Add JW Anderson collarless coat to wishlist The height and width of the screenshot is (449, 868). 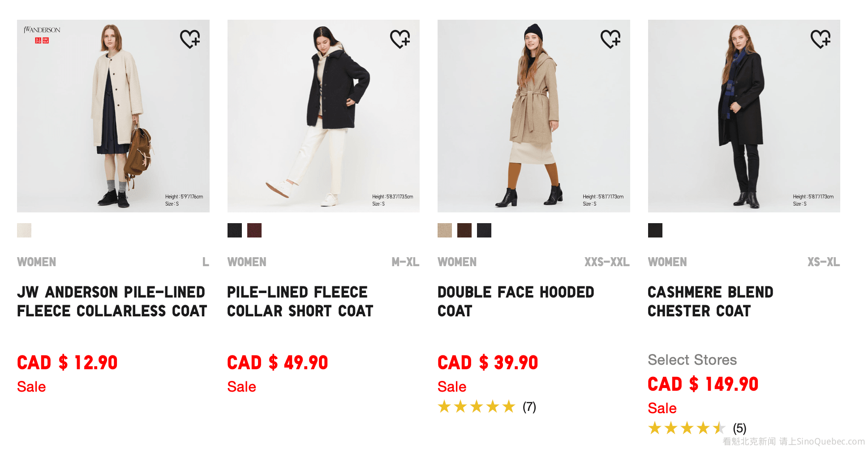[x=190, y=39]
